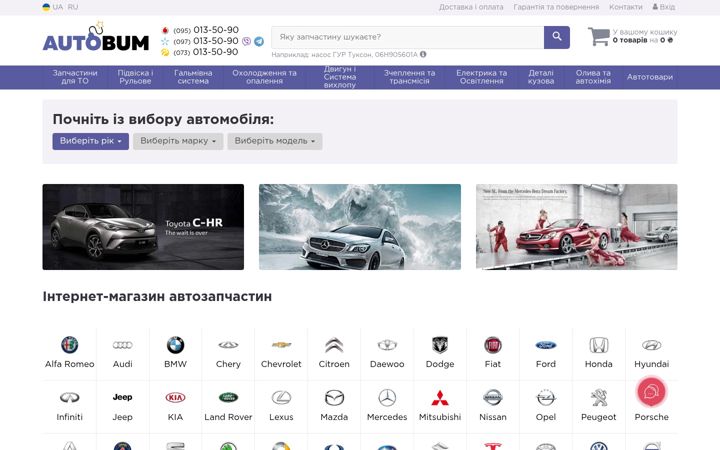The width and height of the screenshot is (720, 450).
Task: Open Зчеплення та трансмісія menu
Action: click(x=409, y=77)
